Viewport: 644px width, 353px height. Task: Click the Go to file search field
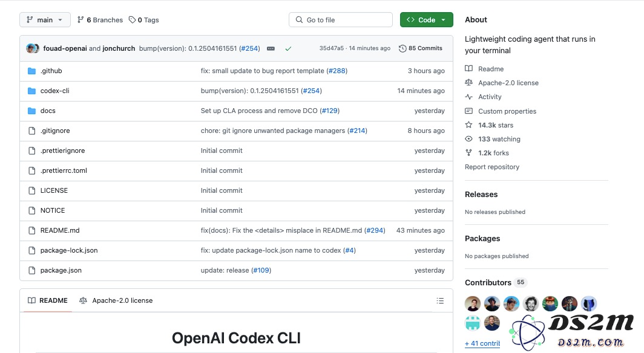click(x=341, y=20)
